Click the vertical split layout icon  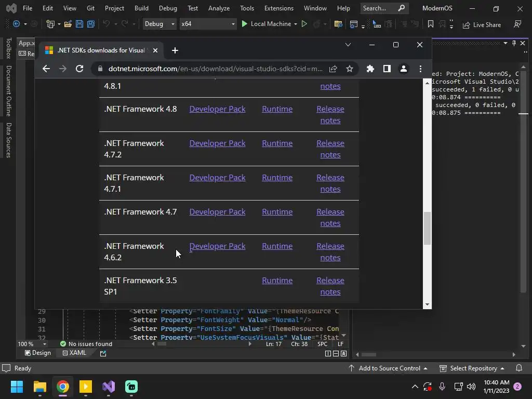click(x=328, y=353)
